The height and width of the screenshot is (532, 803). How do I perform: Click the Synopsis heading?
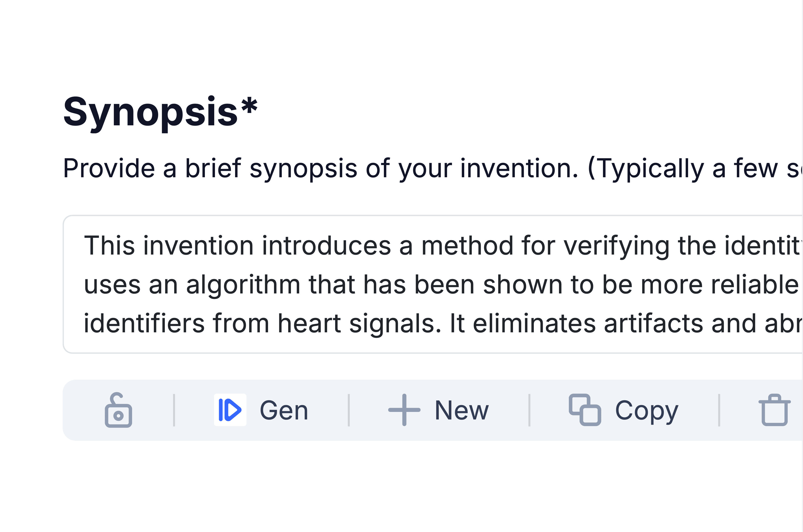click(150, 112)
